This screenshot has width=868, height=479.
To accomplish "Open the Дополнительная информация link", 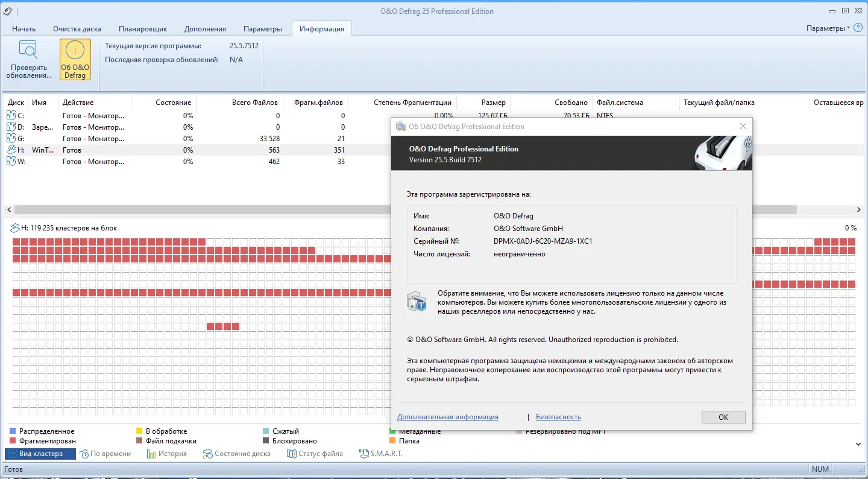I will pos(447,417).
